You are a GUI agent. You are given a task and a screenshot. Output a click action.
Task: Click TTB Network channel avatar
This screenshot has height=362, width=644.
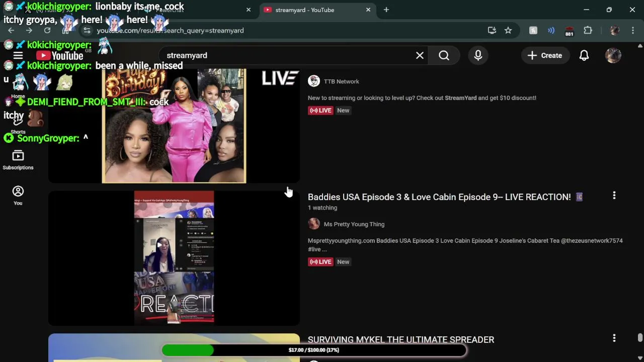[x=314, y=81]
